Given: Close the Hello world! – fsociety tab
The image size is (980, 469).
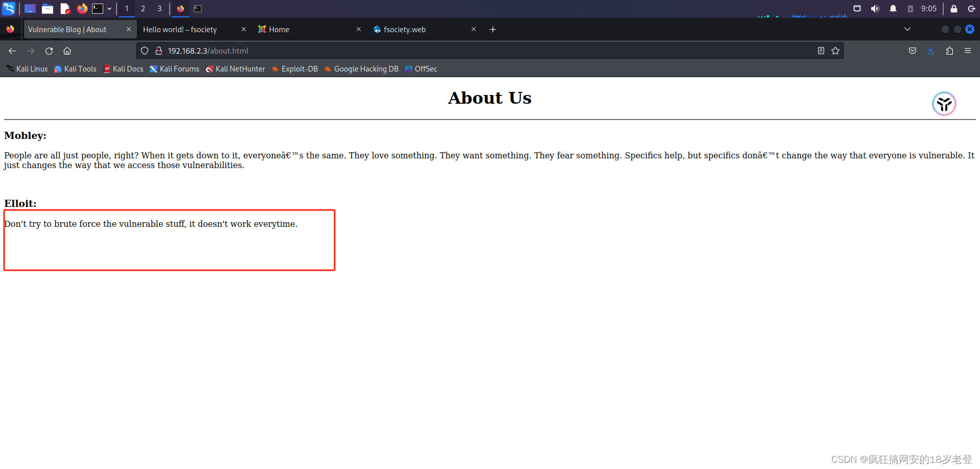Looking at the screenshot, I should [x=244, y=30].
